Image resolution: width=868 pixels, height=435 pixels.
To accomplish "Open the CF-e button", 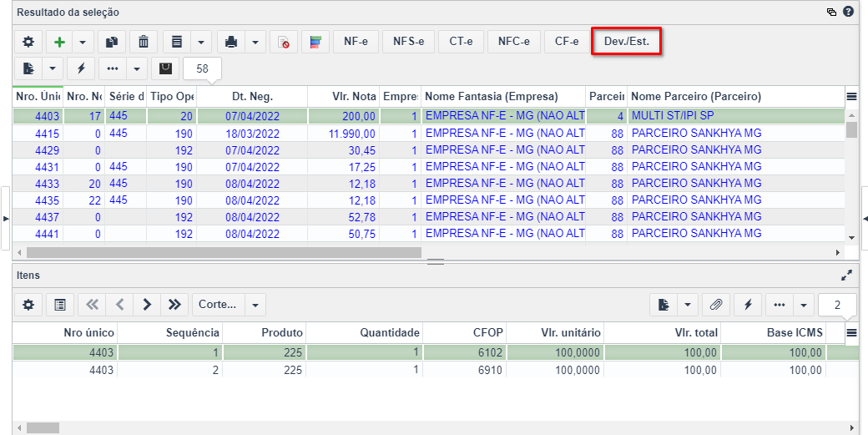I will tap(567, 42).
